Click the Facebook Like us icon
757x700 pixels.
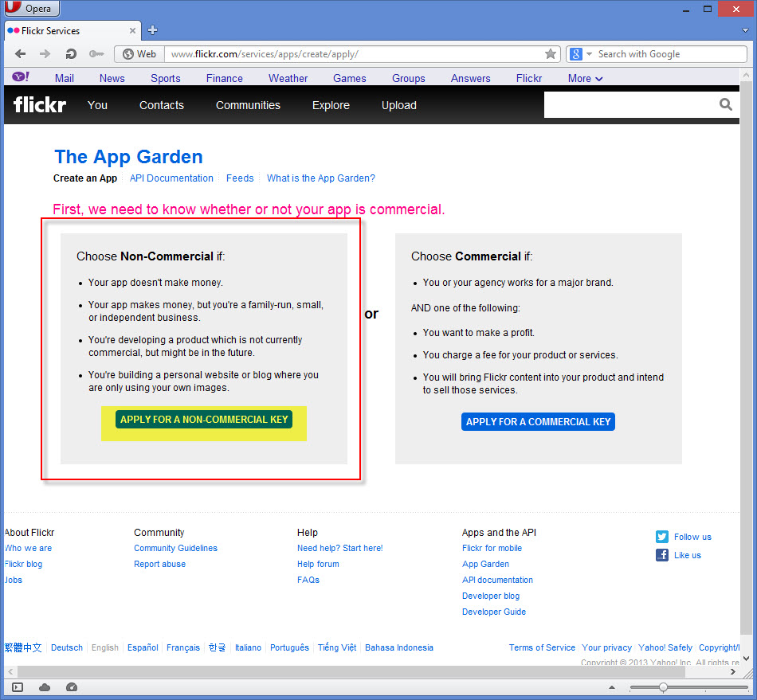[662, 555]
